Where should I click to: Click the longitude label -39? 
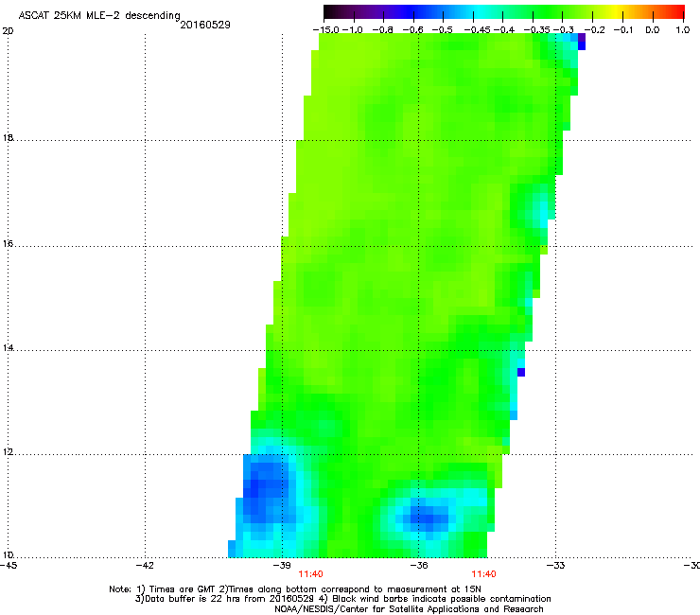click(282, 566)
